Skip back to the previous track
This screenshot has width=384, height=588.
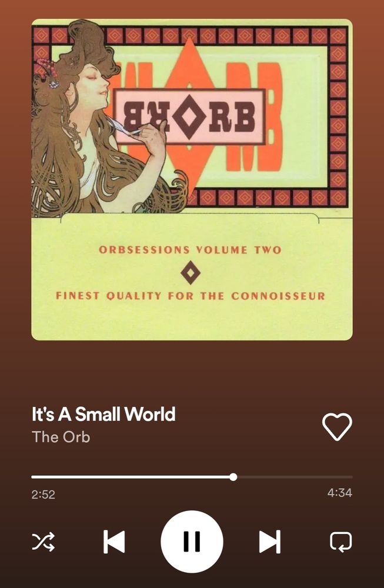pyautogui.click(x=114, y=542)
